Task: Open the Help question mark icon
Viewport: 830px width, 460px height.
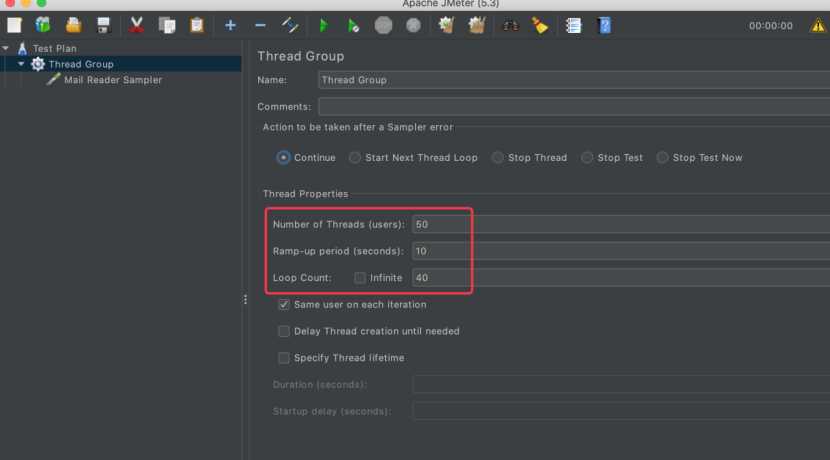Action: pyautogui.click(x=605, y=25)
